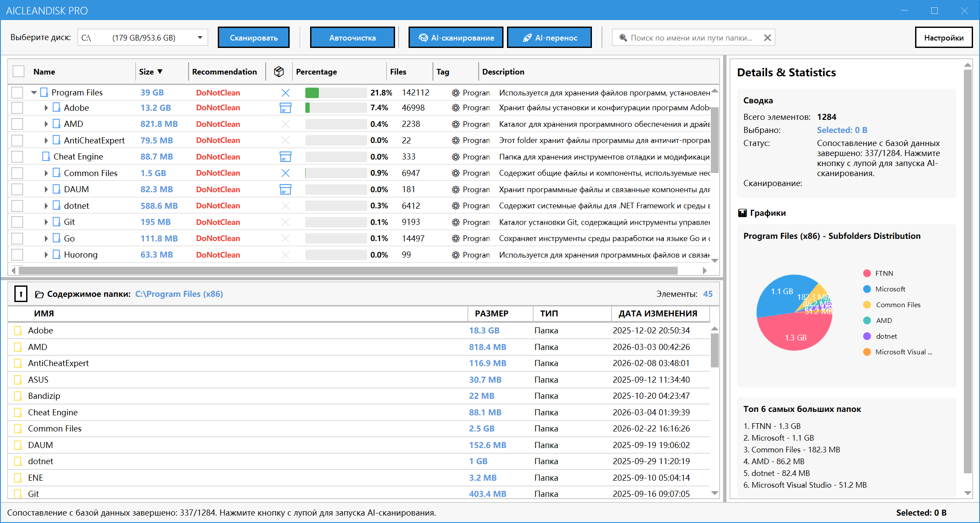Clear the search field using the X icon
The image size is (980, 523).
(x=767, y=37)
